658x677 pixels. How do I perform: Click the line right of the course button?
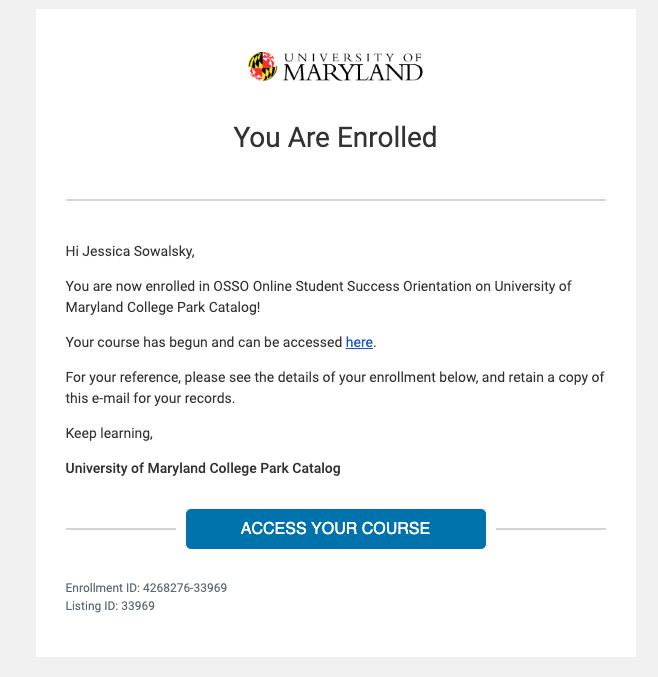pyautogui.click(x=550, y=528)
